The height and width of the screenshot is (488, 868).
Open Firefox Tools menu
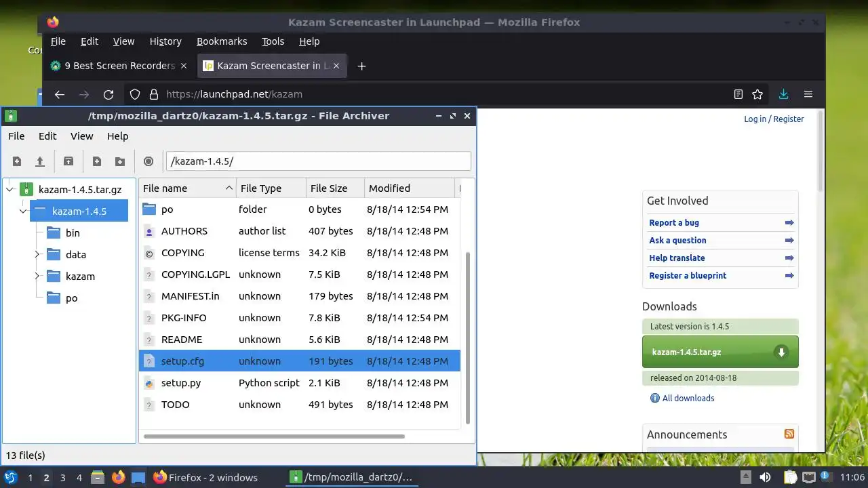click(273, 41)
